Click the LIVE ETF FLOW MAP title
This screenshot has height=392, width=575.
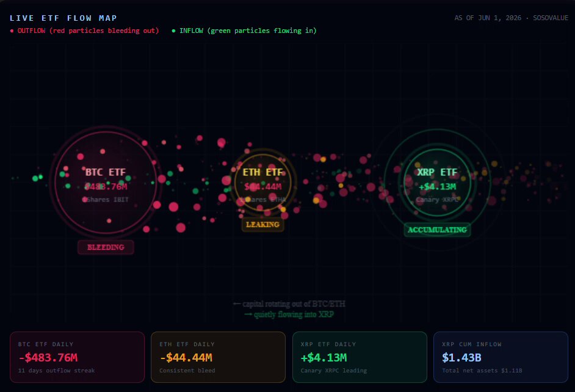coord(63,18)
